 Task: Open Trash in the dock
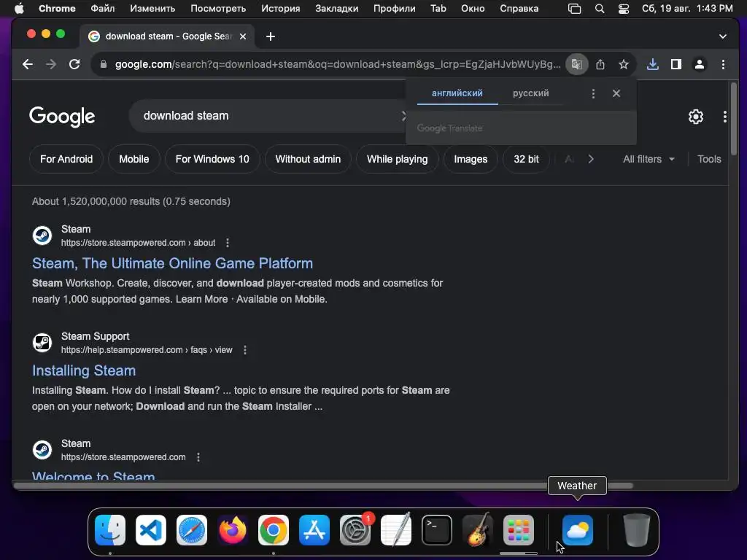click(636, 530)
